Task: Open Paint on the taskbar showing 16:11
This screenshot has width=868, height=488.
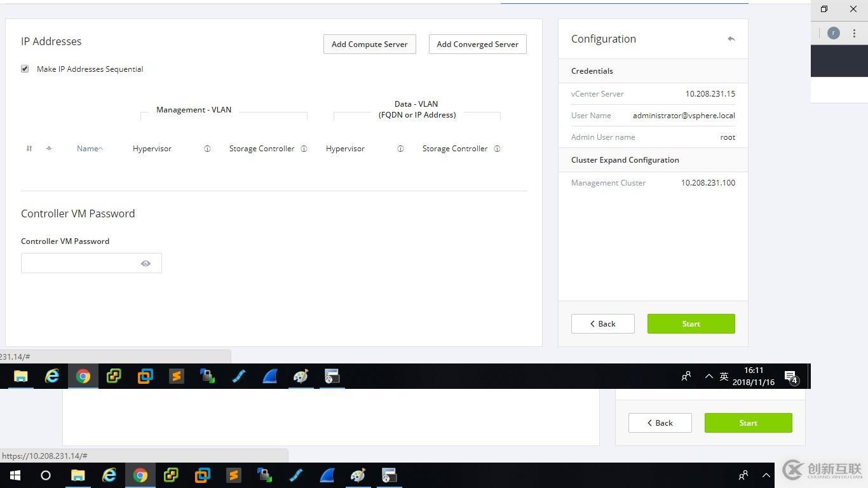Action: click(301, 376)
